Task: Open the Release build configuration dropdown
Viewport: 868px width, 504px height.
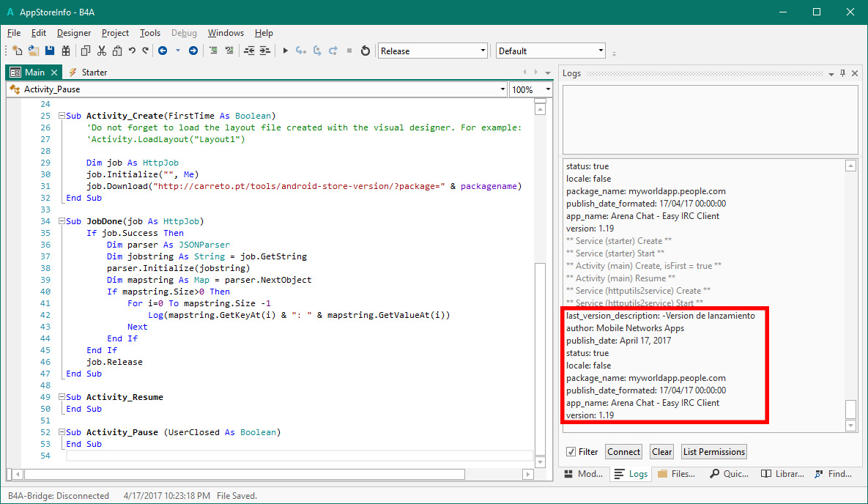Action: (483, 51)
